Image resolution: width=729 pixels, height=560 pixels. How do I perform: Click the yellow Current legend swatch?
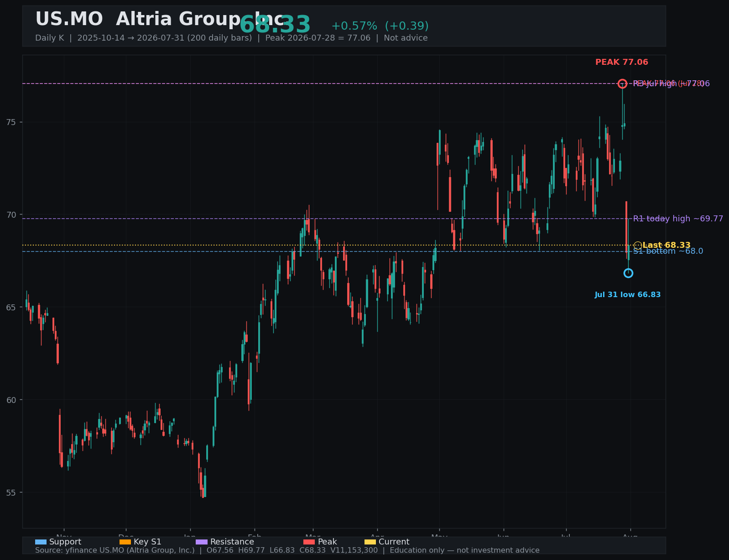tap(370, 542)
